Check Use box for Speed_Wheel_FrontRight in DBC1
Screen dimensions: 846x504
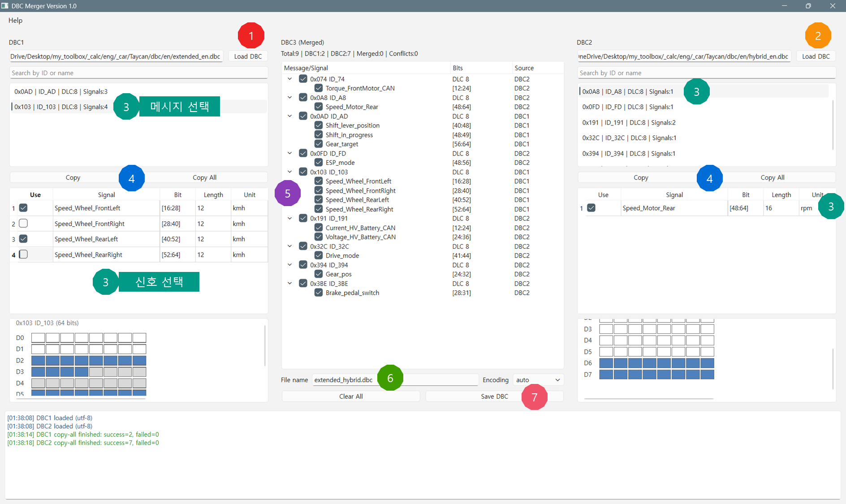click(x=23, y=223)
